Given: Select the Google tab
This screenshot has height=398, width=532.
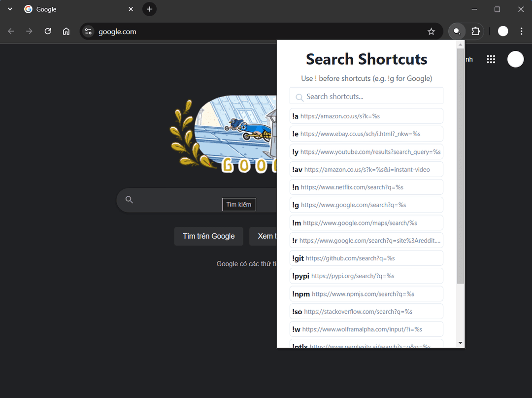Looking at the screenshot, I should [74, 9].
